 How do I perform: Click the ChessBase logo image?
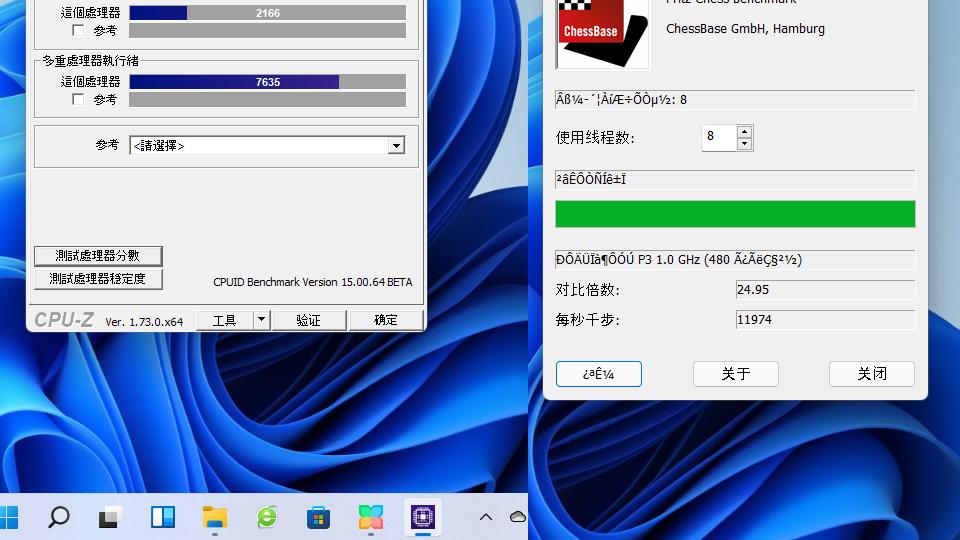602,34
